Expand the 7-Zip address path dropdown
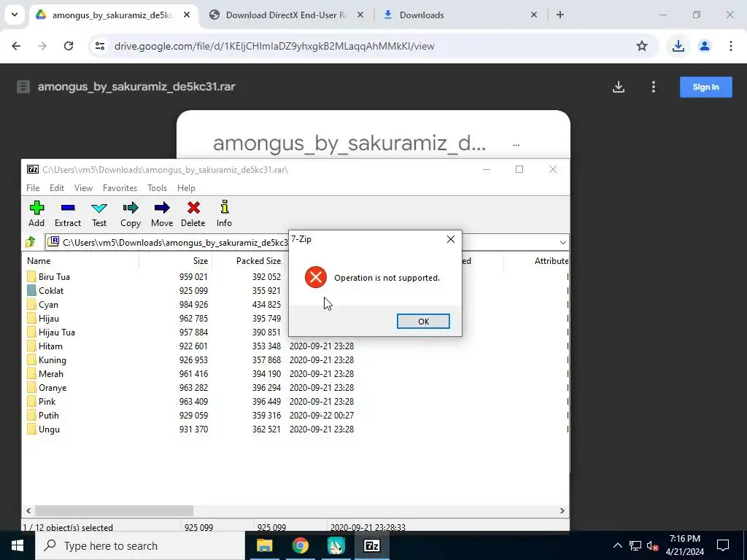The height and width of the screenshot is (560, 747). 562,242
